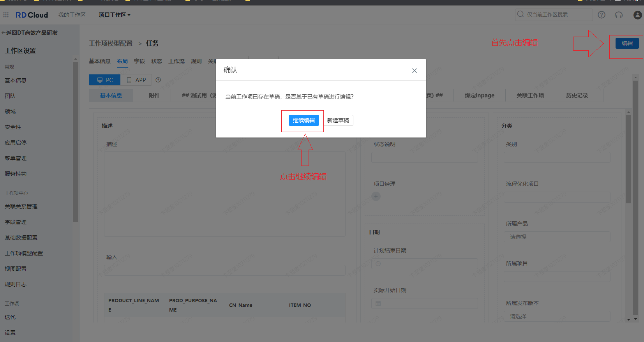Image resolution: width=644 pixels, height=342 pixels.
Task: Go to 我的工作区
Action: pyautogui.click(x=72, y=15)
